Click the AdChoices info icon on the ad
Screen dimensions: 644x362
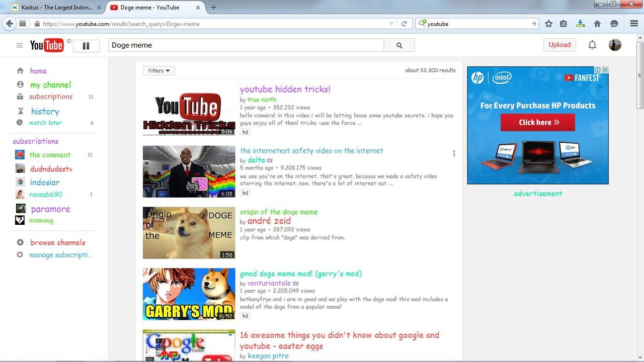click(x=599, y=70)
